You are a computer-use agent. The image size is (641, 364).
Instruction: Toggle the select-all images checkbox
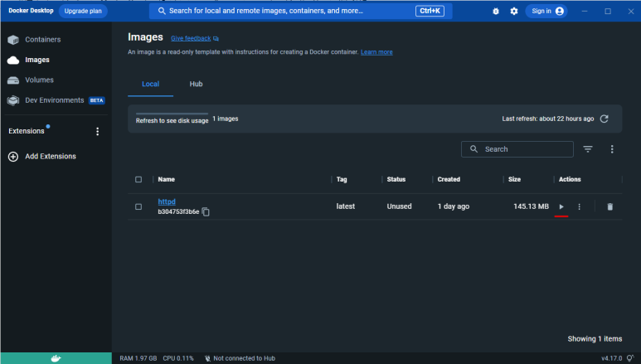click(138, 180)
